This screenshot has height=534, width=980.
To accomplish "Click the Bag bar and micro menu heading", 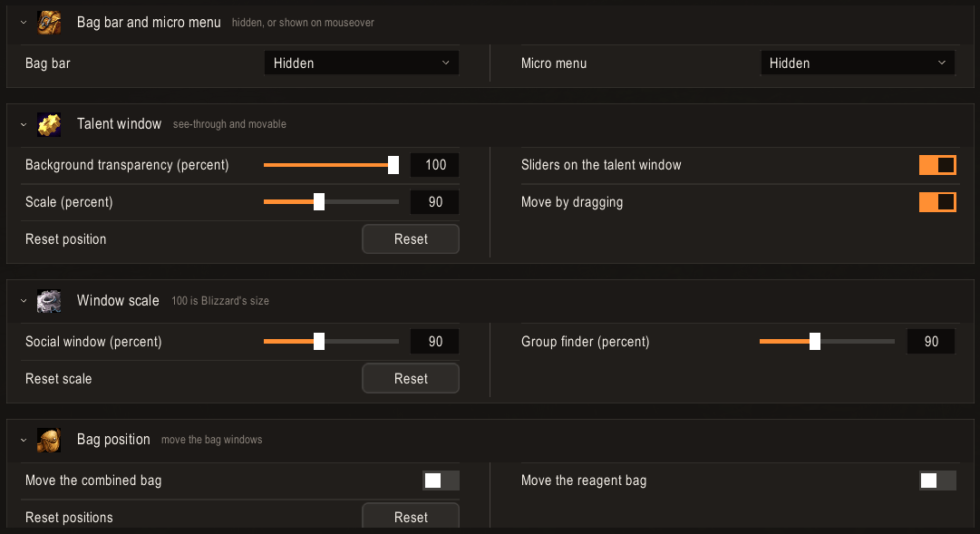I will tap(149, 23).
